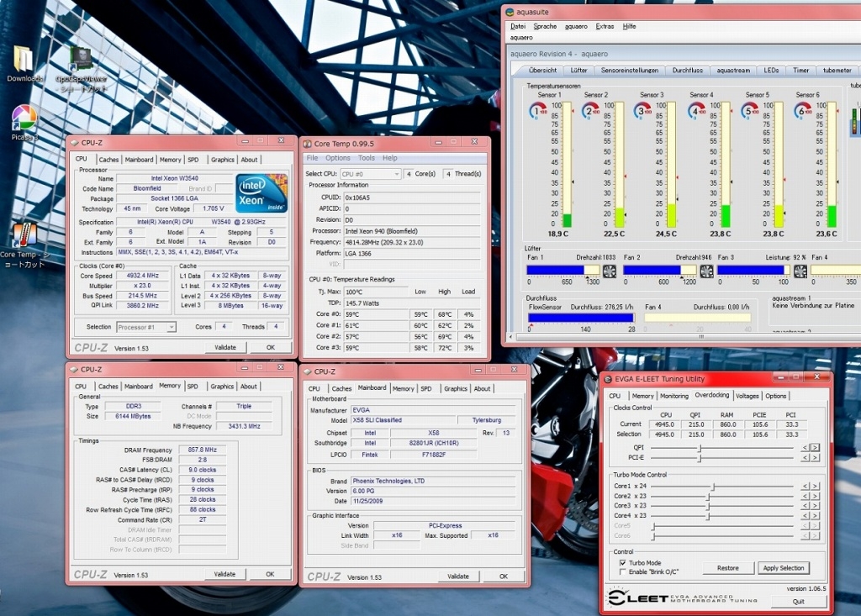Image resolution: width=861 pixels, height=616 pixels.
Task: Open the Downloads folder desktop icon
Action: (x=23, y=64)
